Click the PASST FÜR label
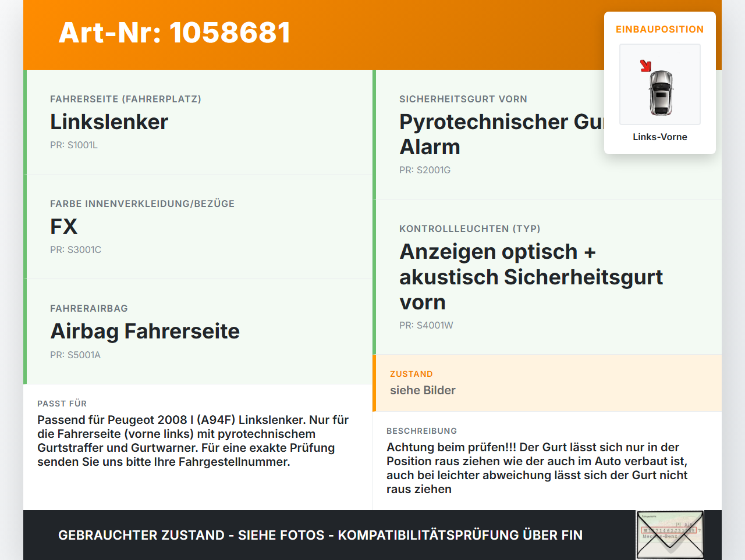Viewport: 745px width, 560px height. coord(62,404)
